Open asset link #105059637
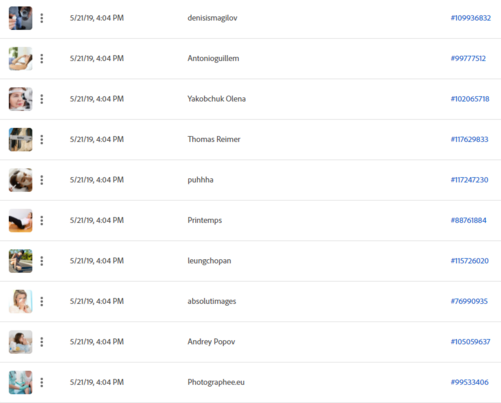Image resolution: width=501 pixels, height=403 pixels. point(470,342)
